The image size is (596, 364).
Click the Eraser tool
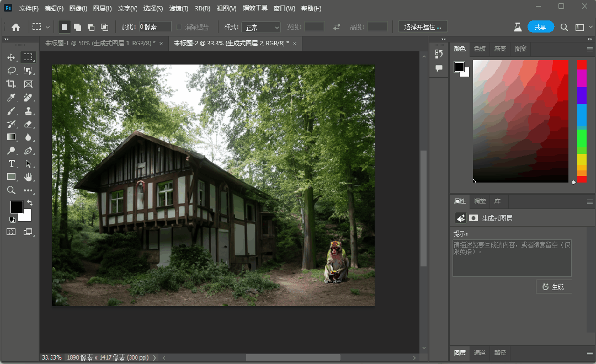click(x=28, y=124)
